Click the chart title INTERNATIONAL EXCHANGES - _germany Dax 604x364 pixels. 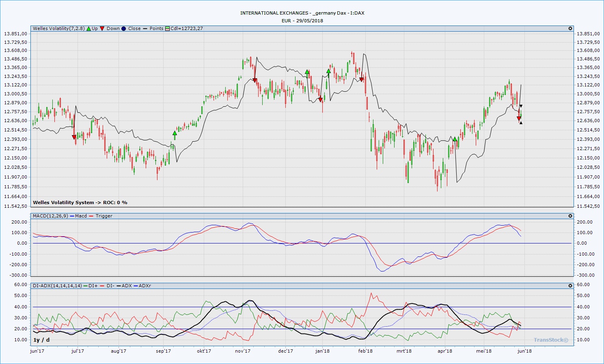[x=302, y=13]
